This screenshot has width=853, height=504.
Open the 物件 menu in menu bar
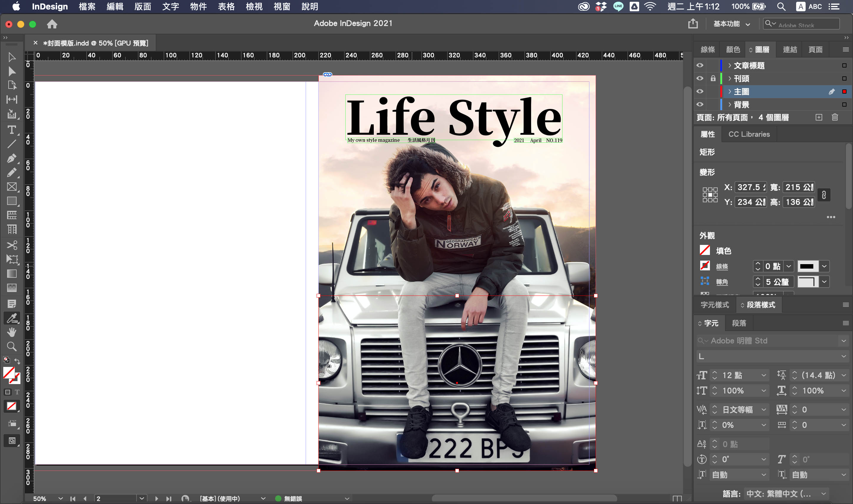click(198, 7)
